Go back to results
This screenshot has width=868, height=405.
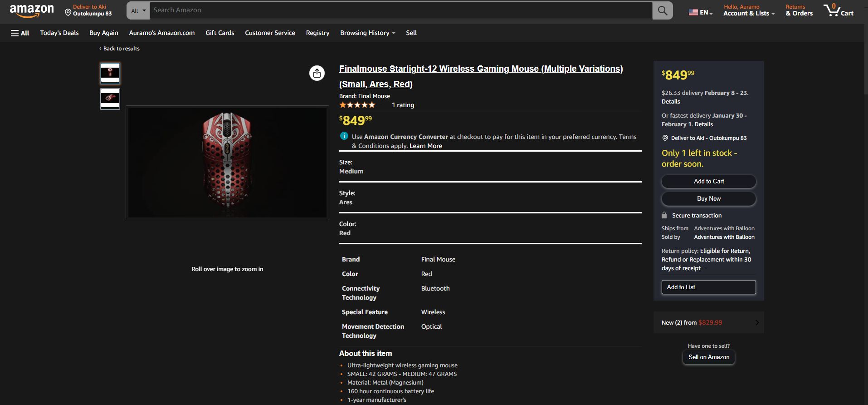click(121, 49)
